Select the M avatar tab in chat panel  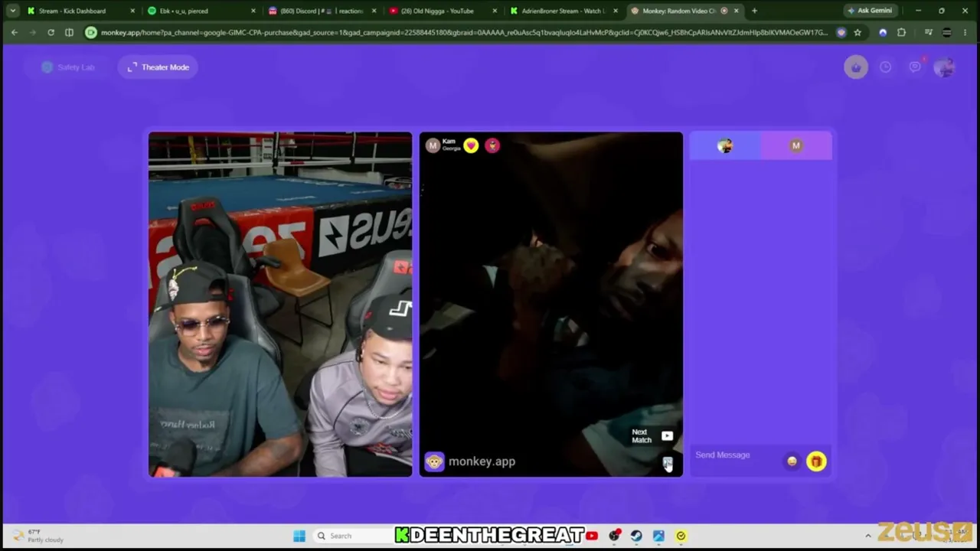(796, 145)
